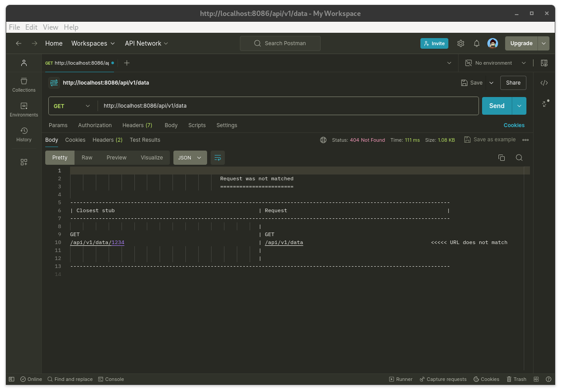Expand the GET method dropdown

pyautogui.click(x=72, y=106)
